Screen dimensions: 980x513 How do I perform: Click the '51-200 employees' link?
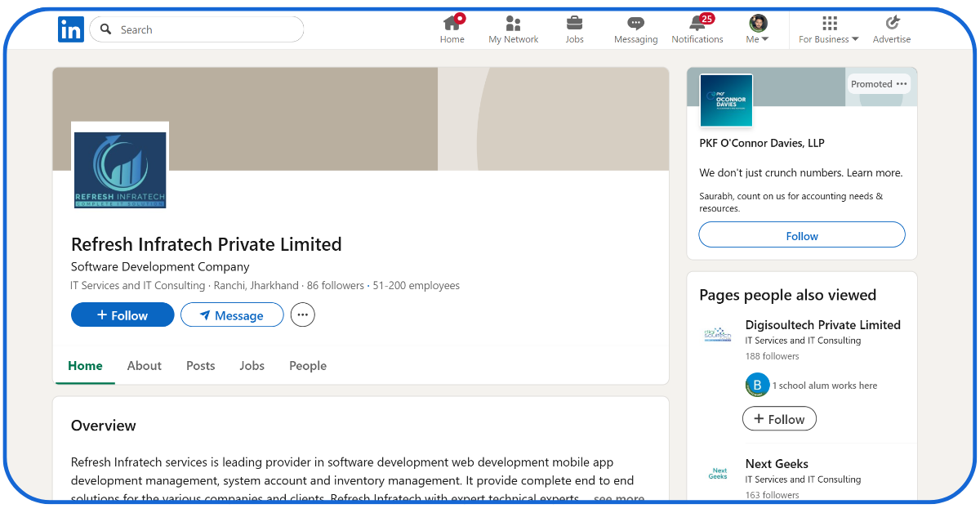click(416, 286)
